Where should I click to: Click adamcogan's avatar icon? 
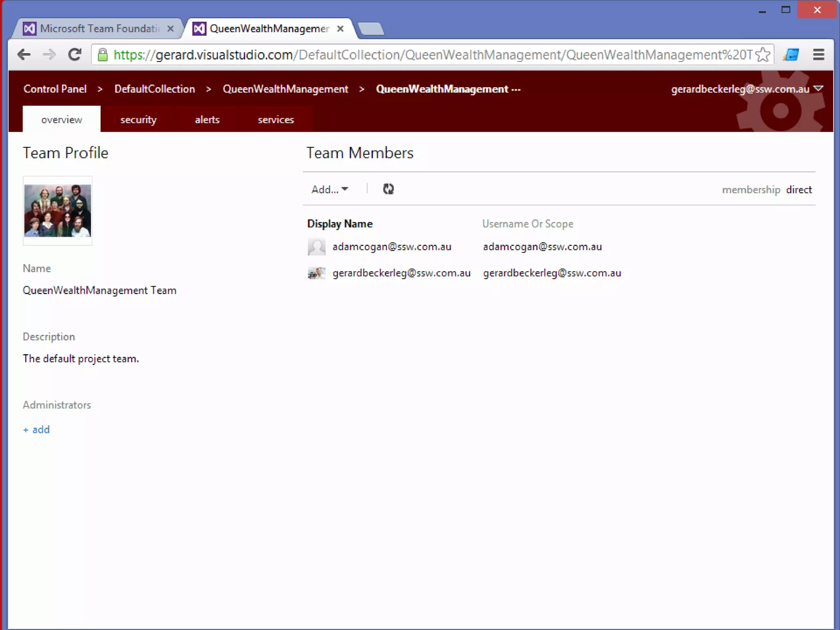(316, 247)
